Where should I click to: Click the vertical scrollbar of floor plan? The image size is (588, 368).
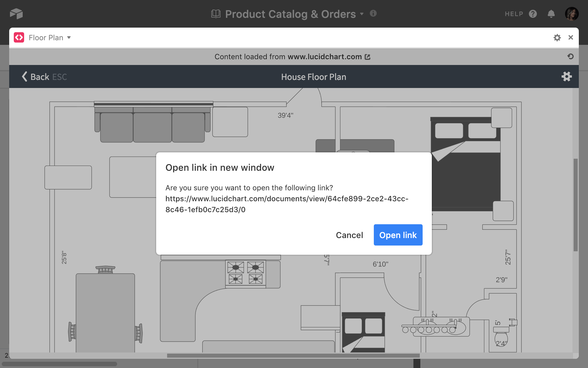point(575,205)
